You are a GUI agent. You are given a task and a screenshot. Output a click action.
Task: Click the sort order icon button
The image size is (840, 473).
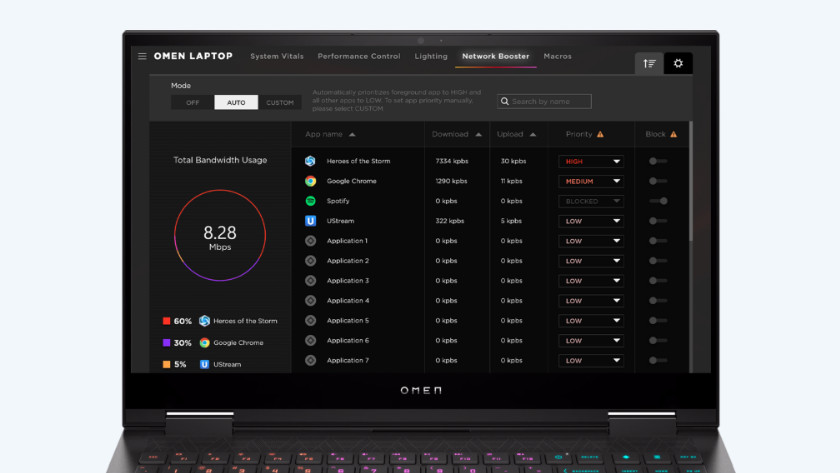click(x=649, y=63)
